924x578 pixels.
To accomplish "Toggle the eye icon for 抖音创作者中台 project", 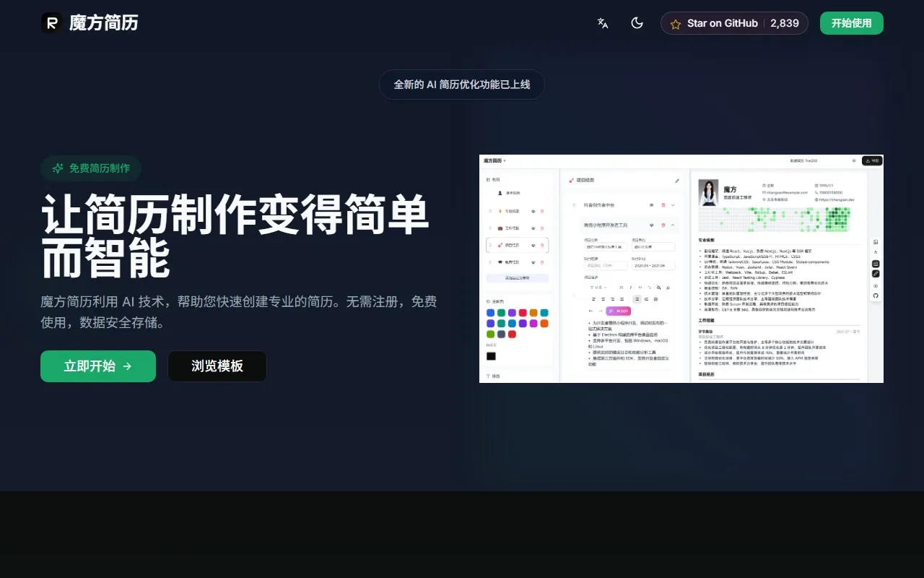I will click(x=652, y=205).
